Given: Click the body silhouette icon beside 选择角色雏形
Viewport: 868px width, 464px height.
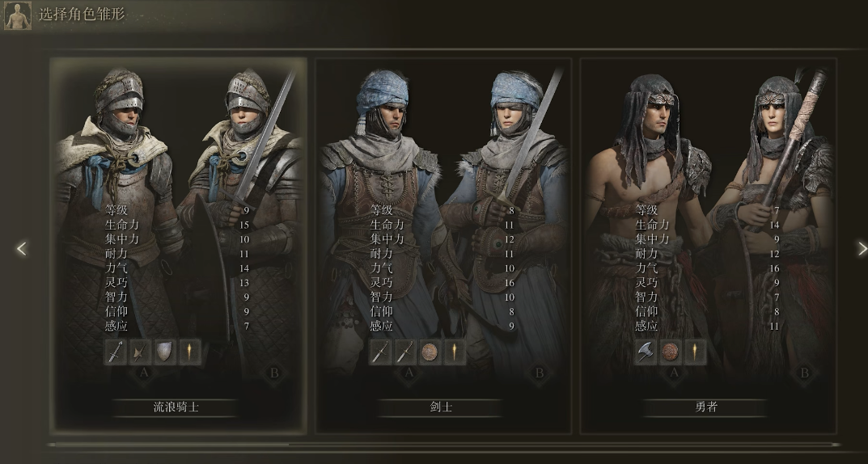Looking at the screenshot, I should (18, 15).
